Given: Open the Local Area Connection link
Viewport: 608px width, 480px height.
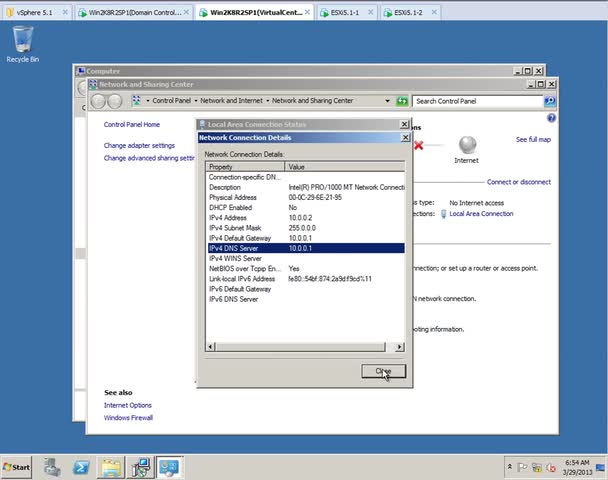Looking at the screenshot, I should coord(481,214).
